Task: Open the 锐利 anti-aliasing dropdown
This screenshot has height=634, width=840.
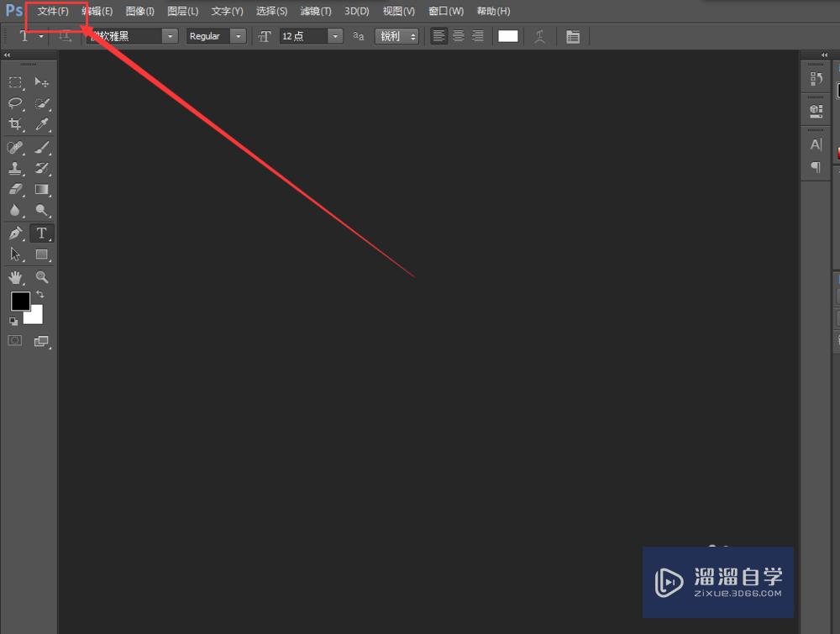Action: tap(396, 36)
